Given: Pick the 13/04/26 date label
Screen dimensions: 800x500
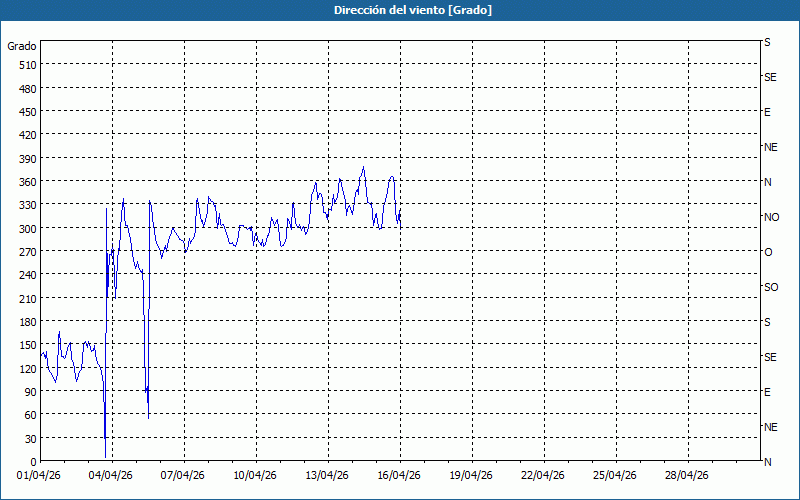Looking at the screenshot, I should pyautogui.click(x=328, y=476).
